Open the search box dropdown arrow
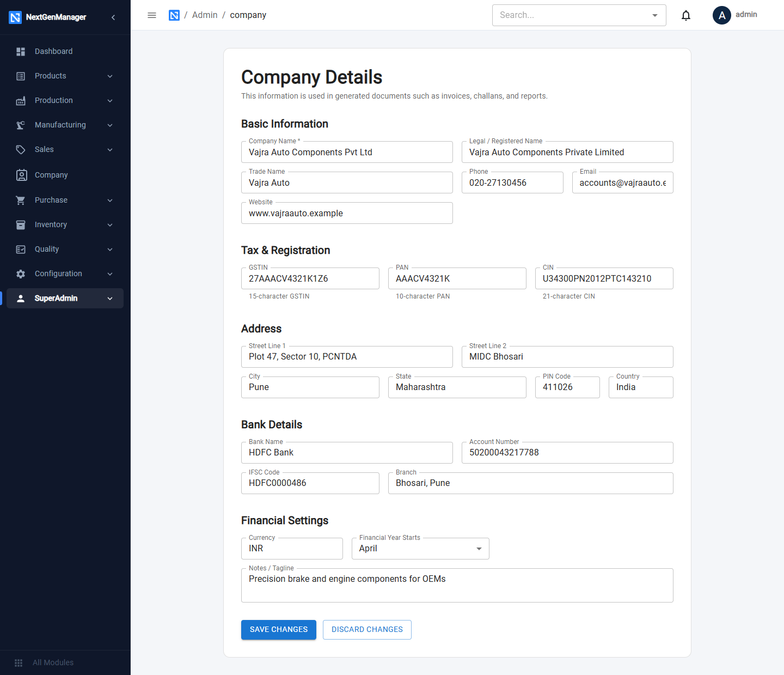Screen dimensions: 784x675 coord(655,15)
